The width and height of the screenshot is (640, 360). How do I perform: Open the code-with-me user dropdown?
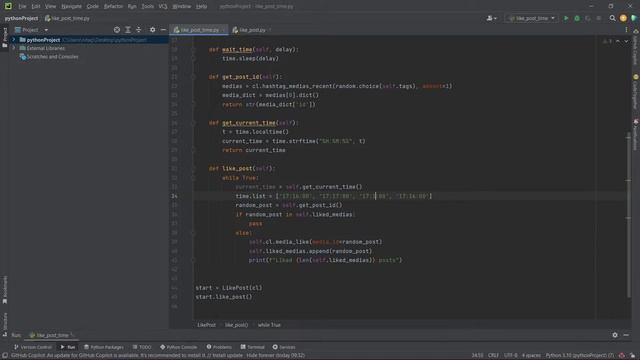491,18
